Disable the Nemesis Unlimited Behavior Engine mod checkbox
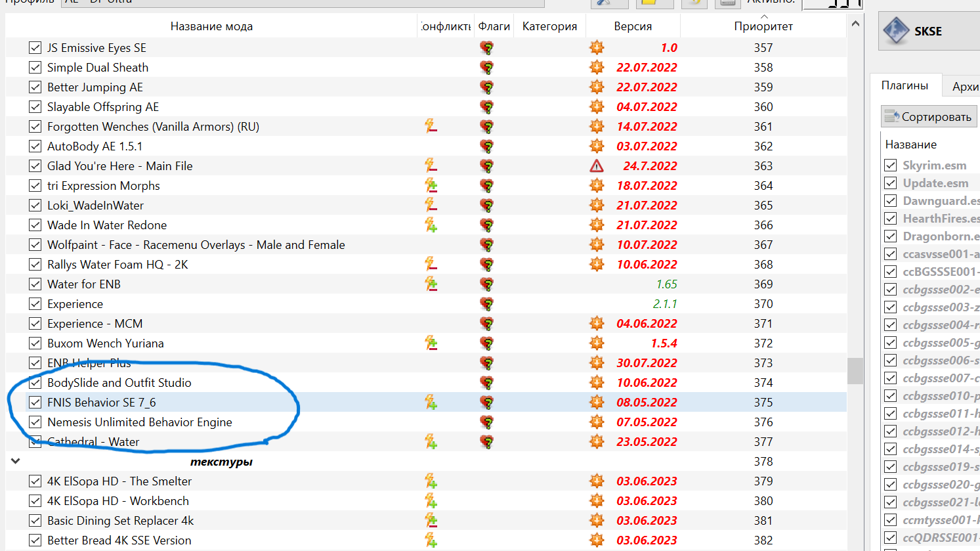 pos(35,422)
